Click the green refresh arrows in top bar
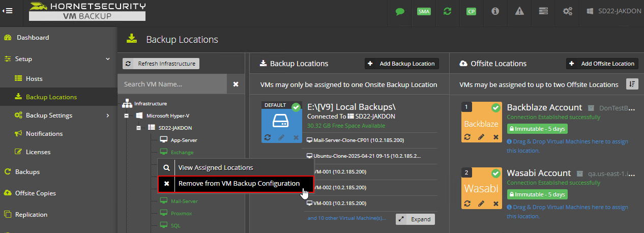The width and height of the screenshot is (644, 233). point(448,11)
